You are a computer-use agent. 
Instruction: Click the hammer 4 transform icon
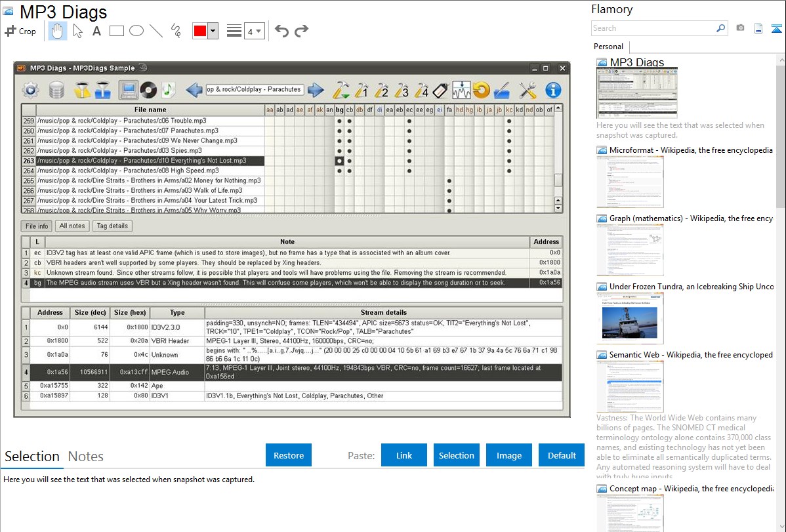tap(422, 91)
